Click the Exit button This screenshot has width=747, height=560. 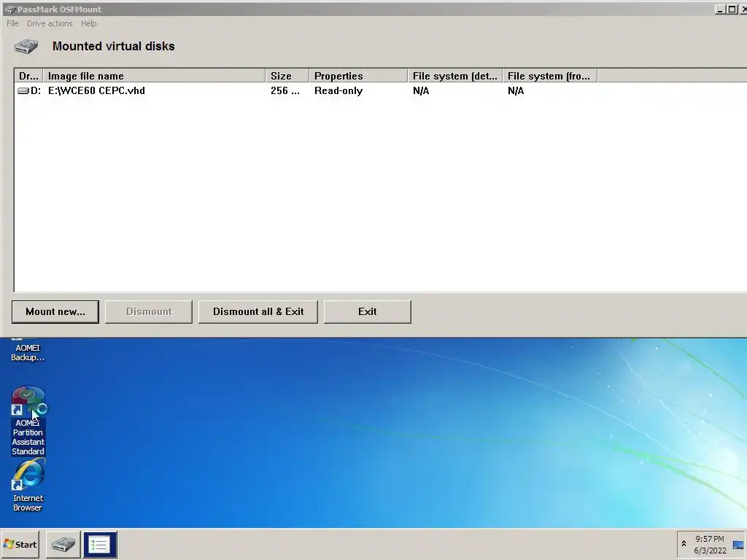[x=368, y=312]
